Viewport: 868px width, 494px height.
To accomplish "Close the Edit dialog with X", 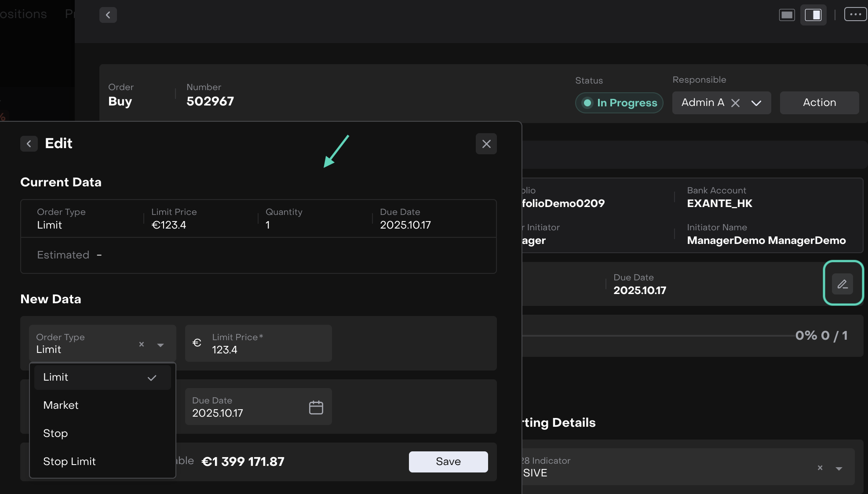I will (486, 144).
